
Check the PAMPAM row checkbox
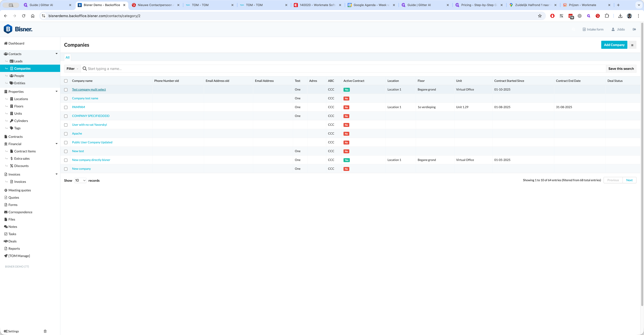pyautogui.click(x=66, y=107)
